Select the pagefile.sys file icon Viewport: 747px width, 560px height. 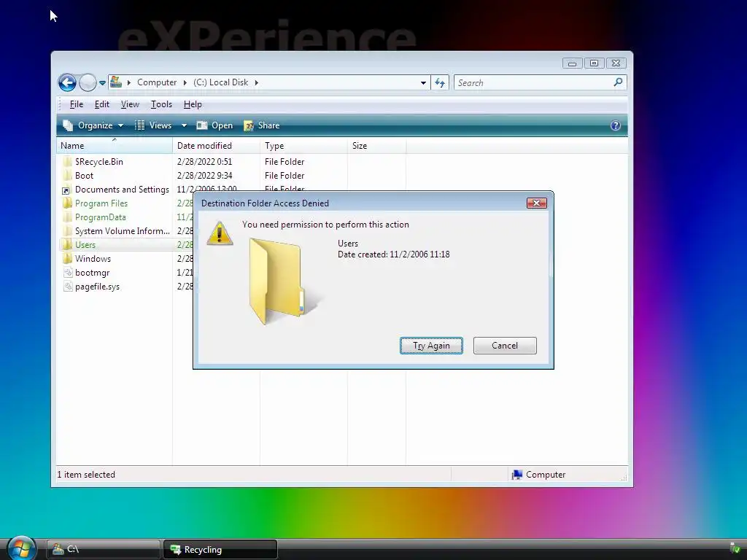click(x=68, y=287)
